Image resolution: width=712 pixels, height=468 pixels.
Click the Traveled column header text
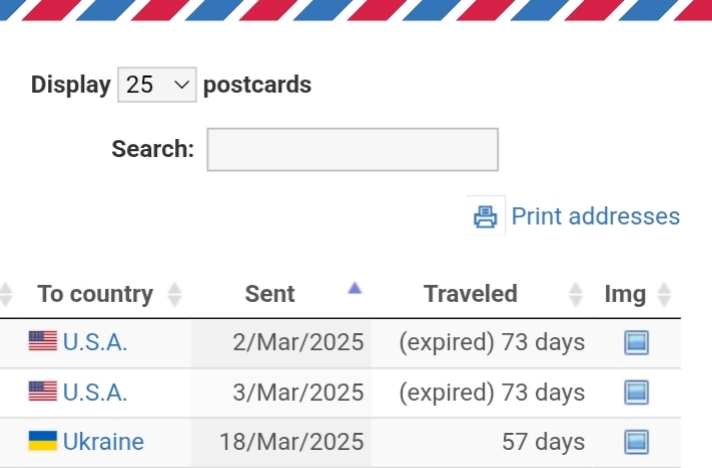pos(470,294)
